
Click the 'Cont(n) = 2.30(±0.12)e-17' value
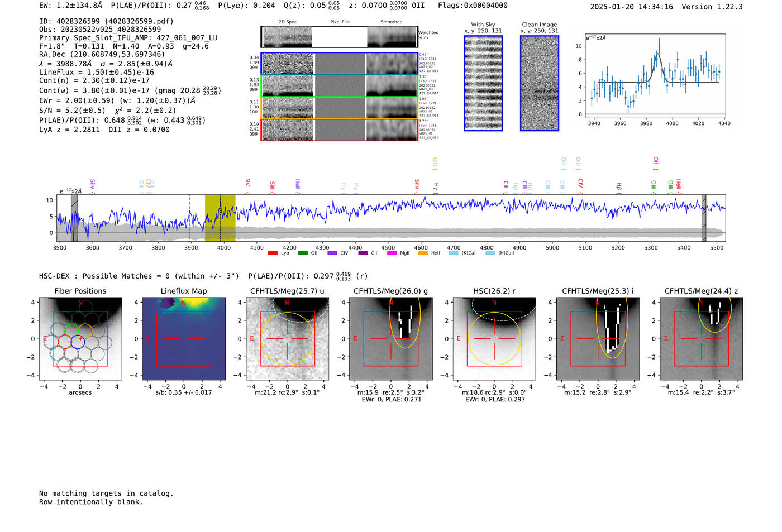pos(94,80)
